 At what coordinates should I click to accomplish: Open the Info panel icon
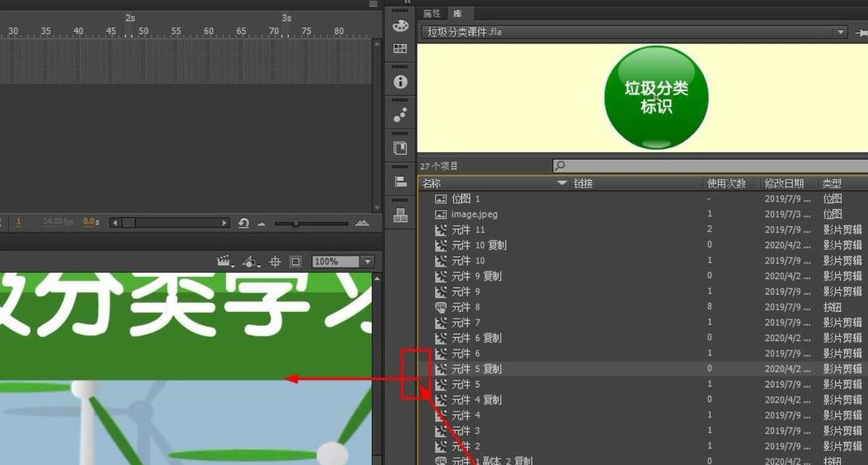point(400,81)
